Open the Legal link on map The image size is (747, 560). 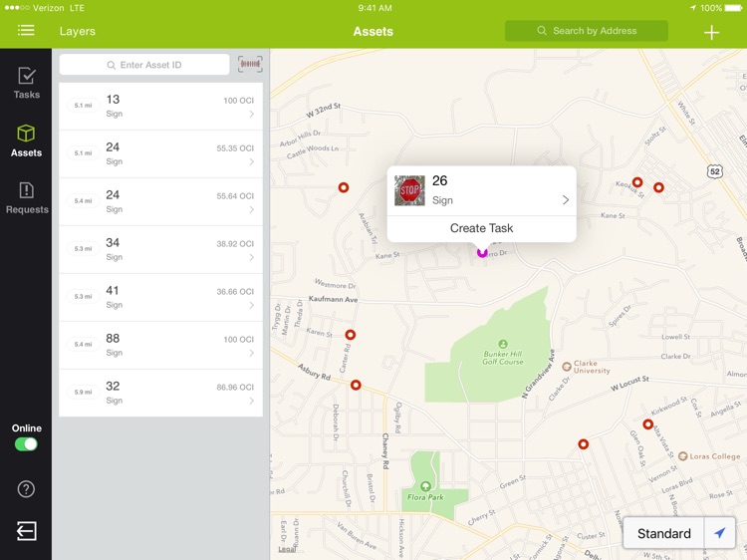pyautogui.click(x=287, y=549)
